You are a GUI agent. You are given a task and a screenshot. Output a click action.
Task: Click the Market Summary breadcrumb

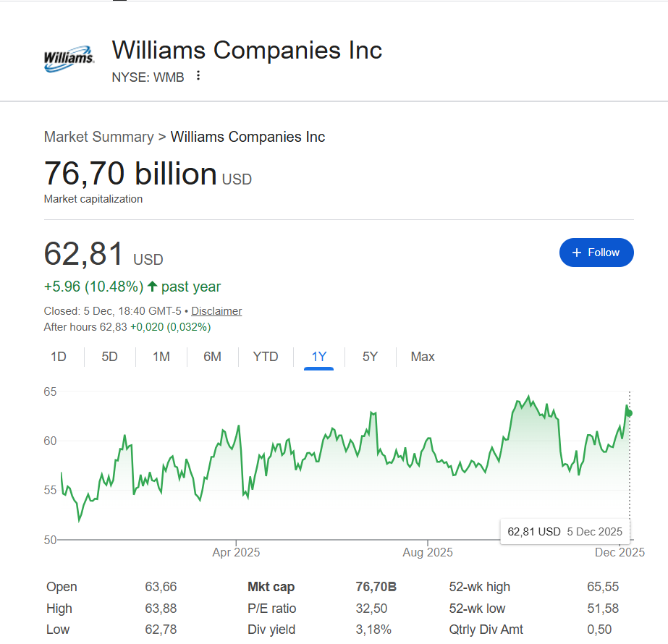(x=98, y=137)
